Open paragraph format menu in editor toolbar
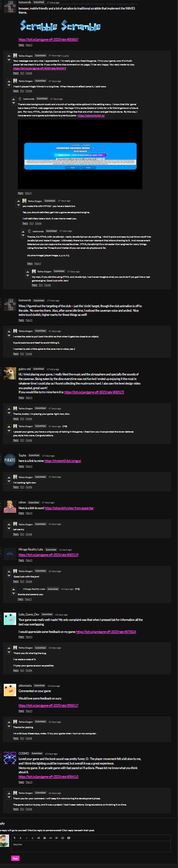The width and height of the screenshot is (178, 868). pos(15,838)
